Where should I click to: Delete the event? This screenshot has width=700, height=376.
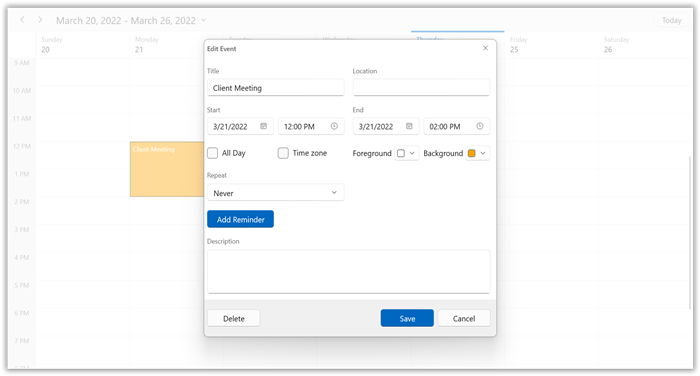coord(233,318)
